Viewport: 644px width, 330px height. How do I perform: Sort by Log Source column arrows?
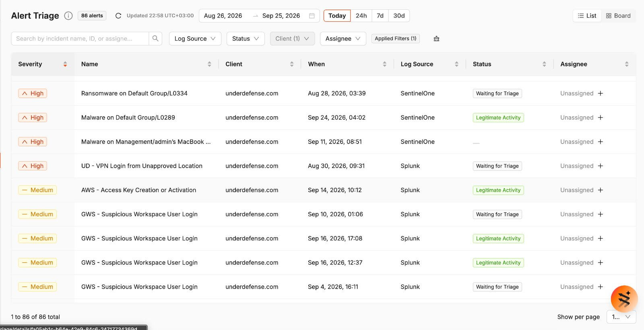click(456, 64)
